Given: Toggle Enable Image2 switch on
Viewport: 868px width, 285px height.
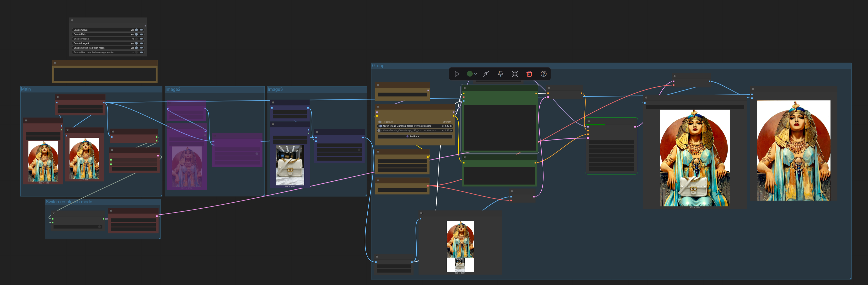Looking at the screenshot, I should click(136, 39).
